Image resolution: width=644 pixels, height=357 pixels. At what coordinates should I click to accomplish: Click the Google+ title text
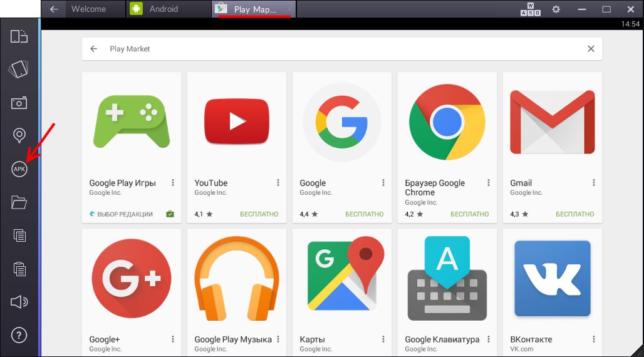105,339
